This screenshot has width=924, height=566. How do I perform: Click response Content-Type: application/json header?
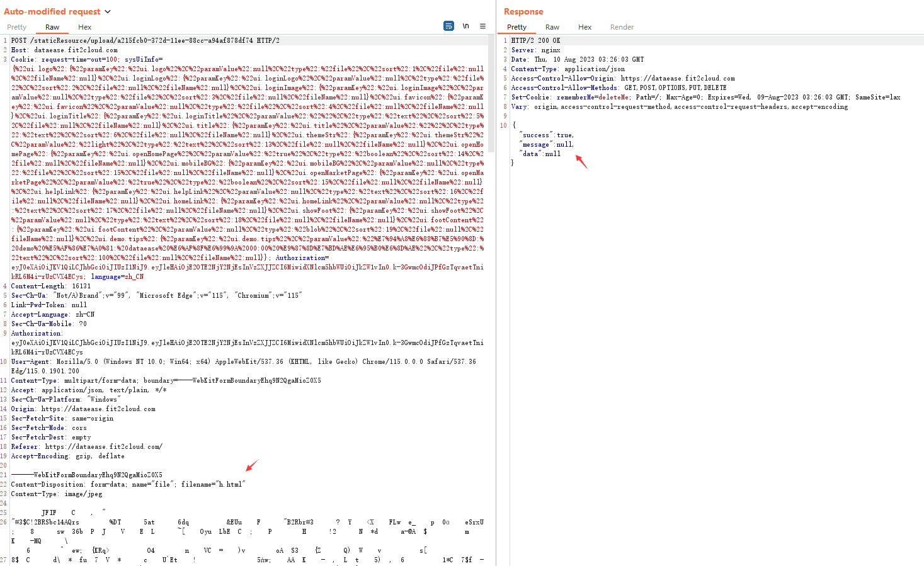pos(568,69)
